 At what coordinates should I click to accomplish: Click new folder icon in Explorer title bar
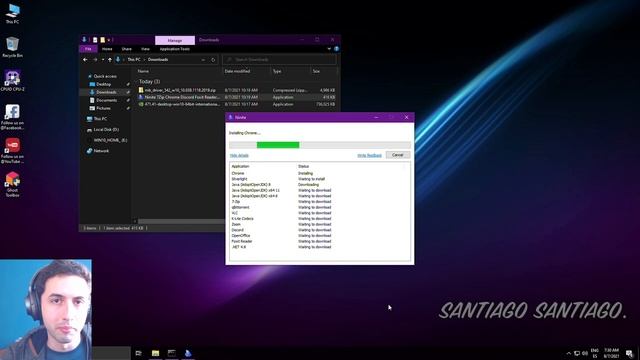pos(102,40)
